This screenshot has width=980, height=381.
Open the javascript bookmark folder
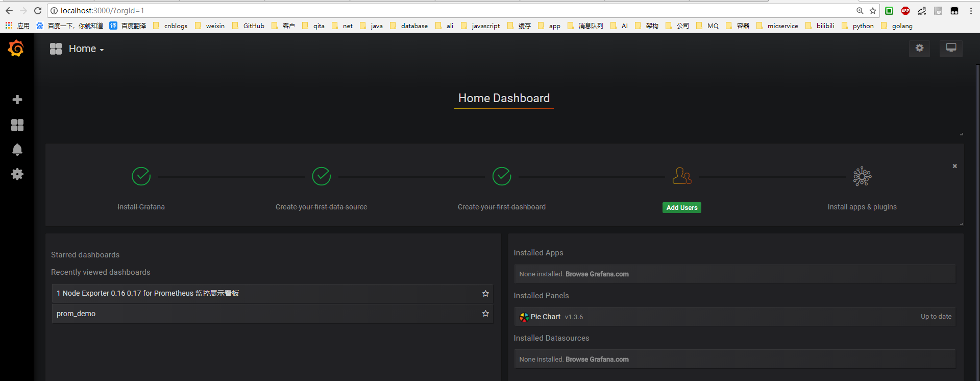(x=480, y=26)
